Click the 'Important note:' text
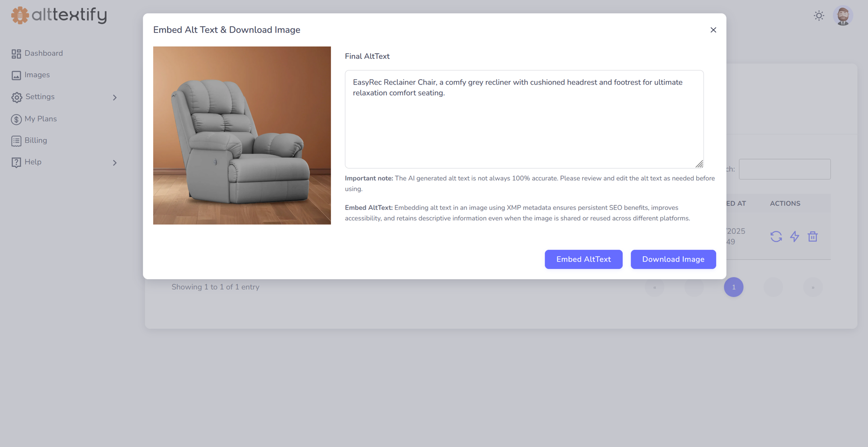 [x=369, y=178]
